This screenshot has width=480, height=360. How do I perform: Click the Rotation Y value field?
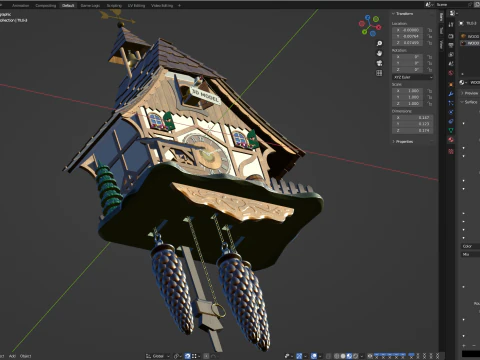[408, 63]
